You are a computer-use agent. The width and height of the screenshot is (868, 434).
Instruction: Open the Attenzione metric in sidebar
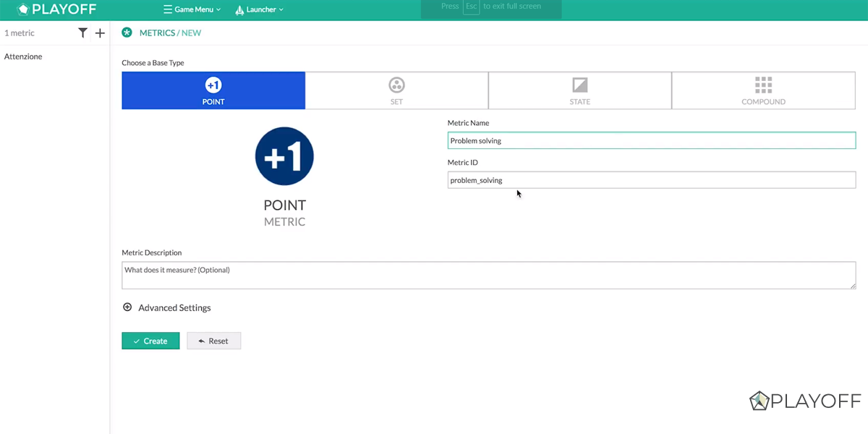(23, 56)
